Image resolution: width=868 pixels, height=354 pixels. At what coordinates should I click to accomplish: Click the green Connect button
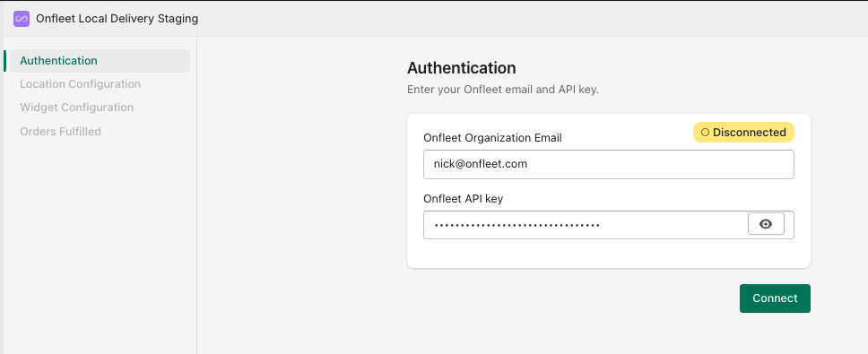(x=775, y=298)
